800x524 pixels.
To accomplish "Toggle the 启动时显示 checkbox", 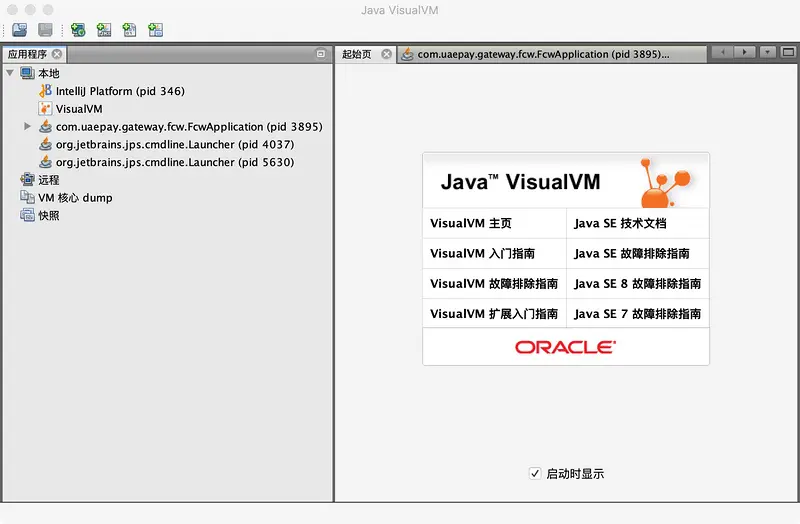I will tap(535, 473).
